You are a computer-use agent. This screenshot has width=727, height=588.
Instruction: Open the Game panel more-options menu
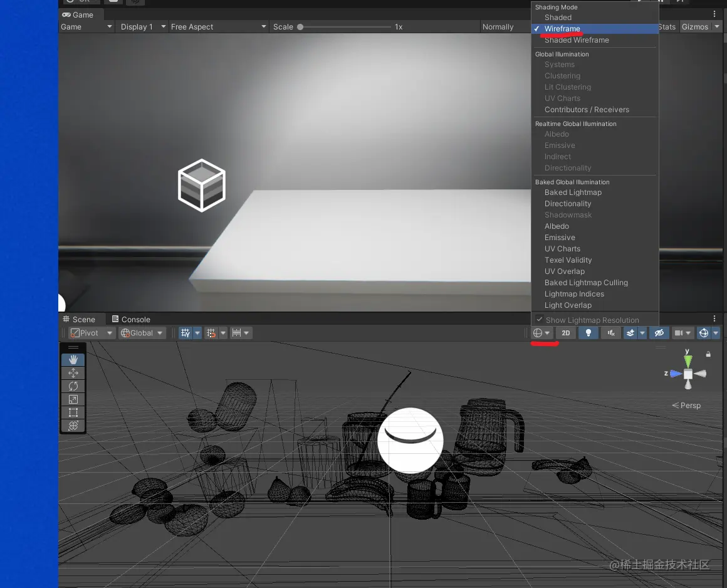click(x=714, y=14)
